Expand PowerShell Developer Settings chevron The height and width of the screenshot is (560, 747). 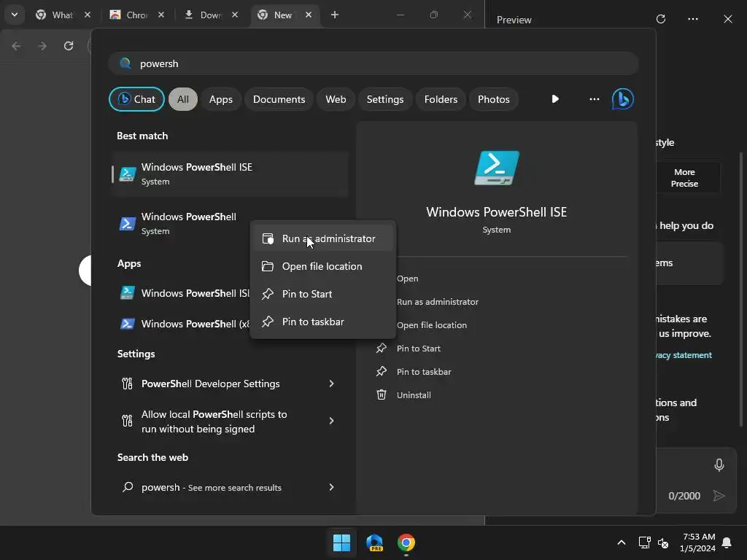coord(332,384)
